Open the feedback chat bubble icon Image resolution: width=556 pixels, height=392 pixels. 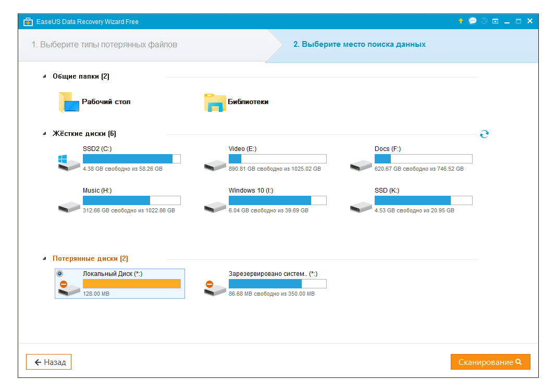473,21
